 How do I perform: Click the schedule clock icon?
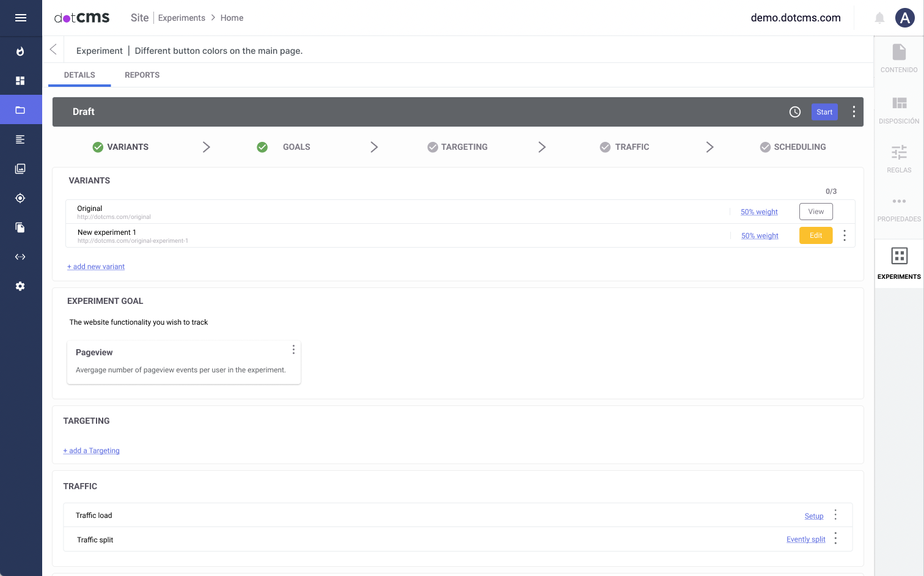[794, 112]
